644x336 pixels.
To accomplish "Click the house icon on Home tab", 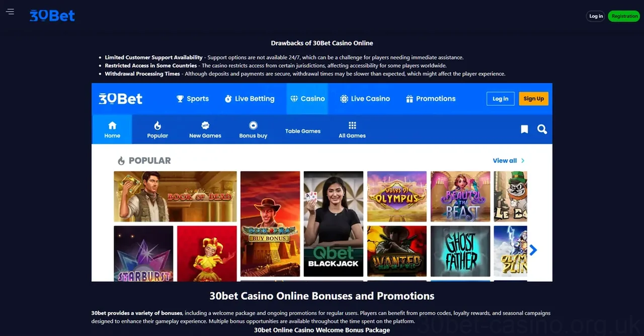I will point(112,125).
